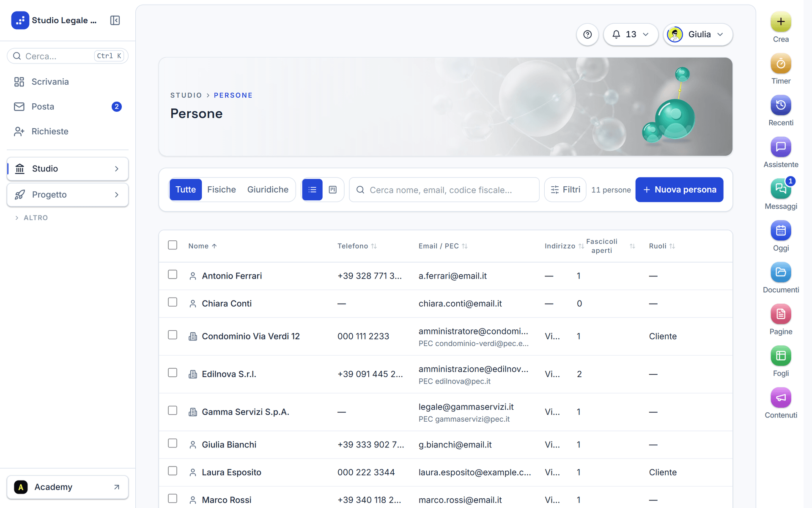The image size is (812, 508).
Task: Click the Nuova persona button
Action: (679, 190)
